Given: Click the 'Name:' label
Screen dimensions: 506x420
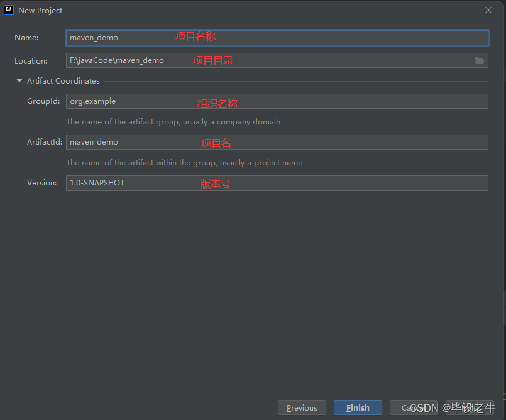Looking at the screenshot, I should [x=26, y=38].
